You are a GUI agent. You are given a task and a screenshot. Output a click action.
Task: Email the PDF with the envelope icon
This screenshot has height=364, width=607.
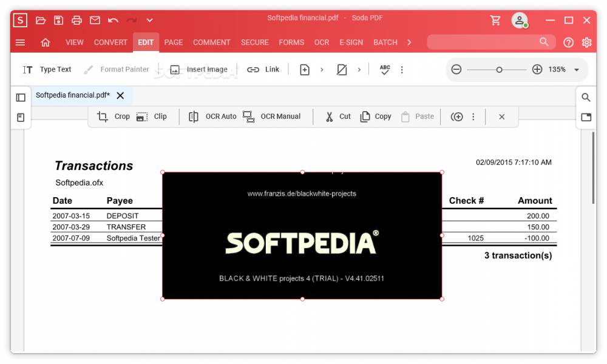[95, 20]
